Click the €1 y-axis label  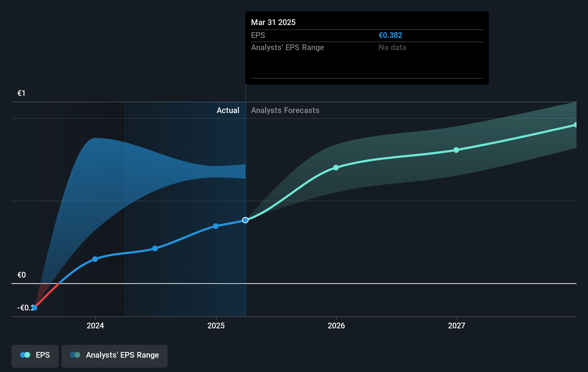[x=21, y=93]
